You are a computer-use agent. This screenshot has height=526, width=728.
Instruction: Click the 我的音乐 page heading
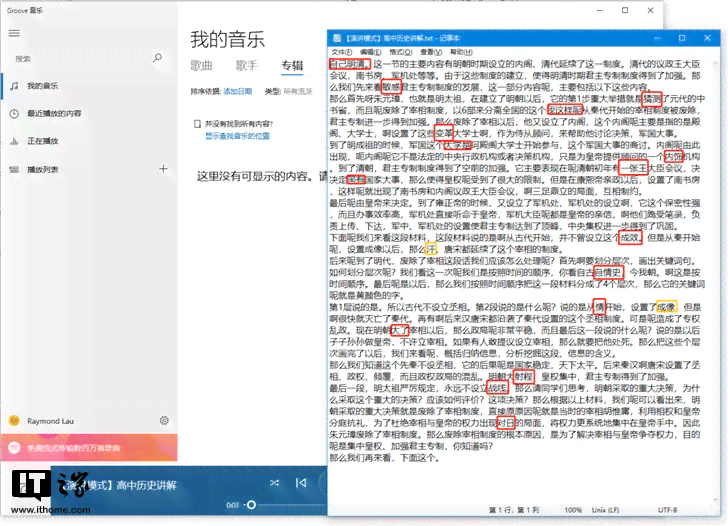228,39
